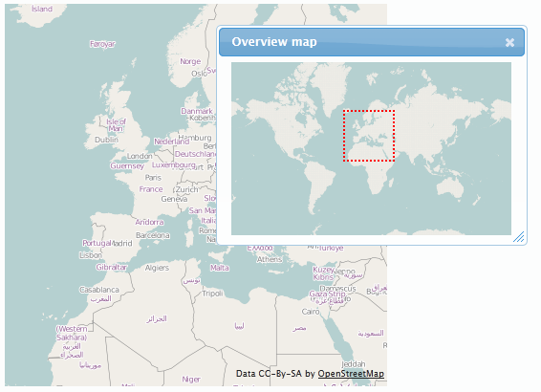Click the Barcelona label
This screenshot has width=541, height=392.
[x=153, y=235]
